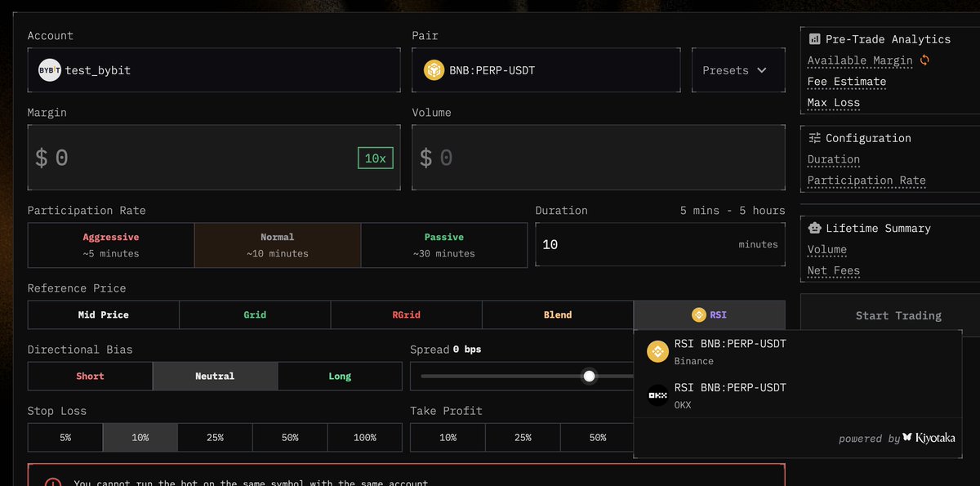This screenshot has width=980, height=486.
Task: Click the OKX icon in RSI dropdown list
Action: click(x=657, y=395)
